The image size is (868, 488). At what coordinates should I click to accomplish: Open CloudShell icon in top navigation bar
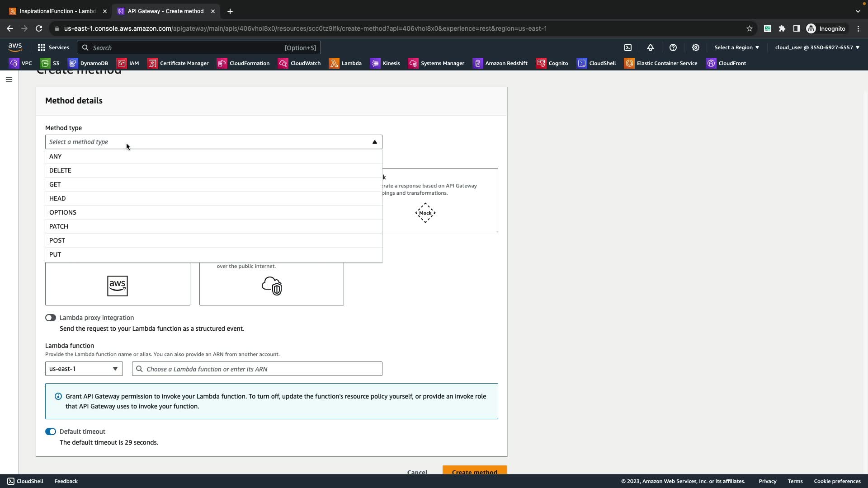click(628, 47)
